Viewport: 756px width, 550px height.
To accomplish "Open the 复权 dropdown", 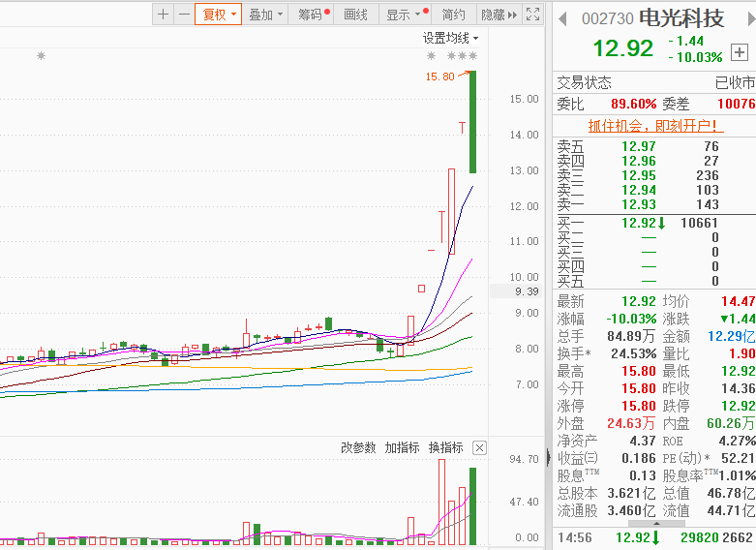I will click(x=219, y=14).
